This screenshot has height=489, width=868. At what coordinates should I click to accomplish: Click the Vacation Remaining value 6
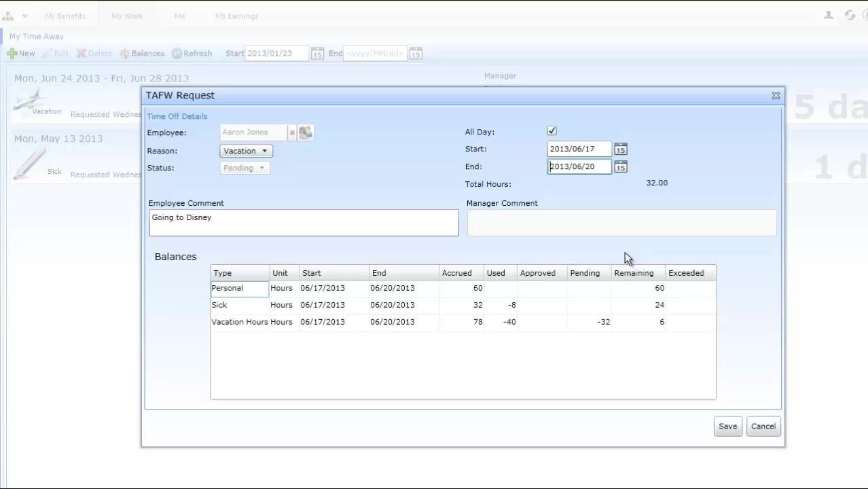[x=638, y=322]
